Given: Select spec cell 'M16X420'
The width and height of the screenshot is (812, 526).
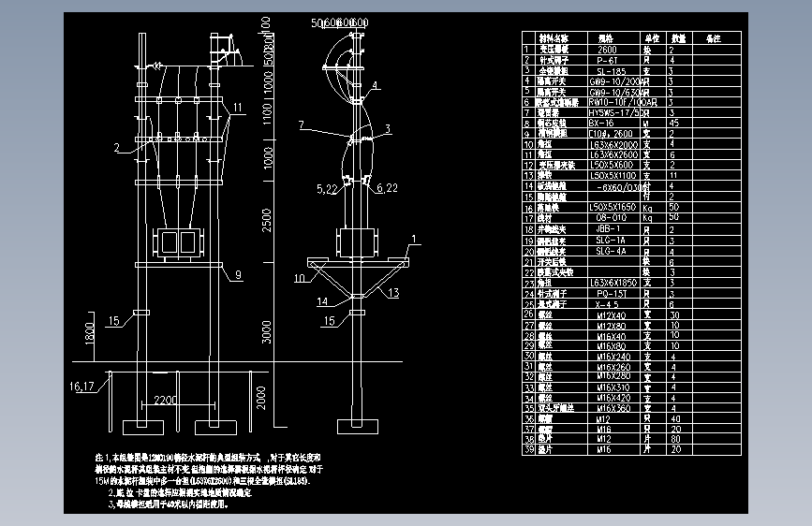Looking at the screenshot, I should (613, 398).
